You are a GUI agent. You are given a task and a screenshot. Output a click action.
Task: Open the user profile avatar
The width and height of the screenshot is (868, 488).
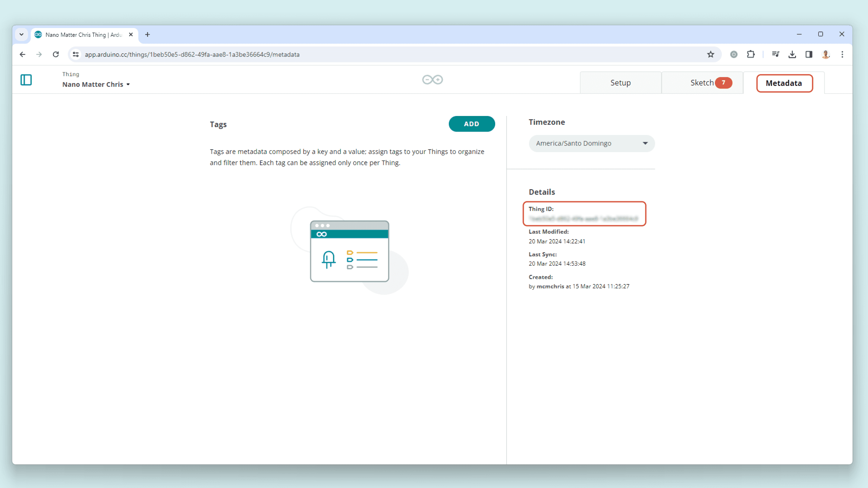825,55
